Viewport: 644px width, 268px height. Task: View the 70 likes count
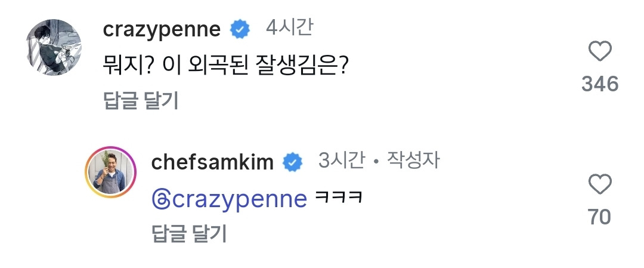click(600, 217)
